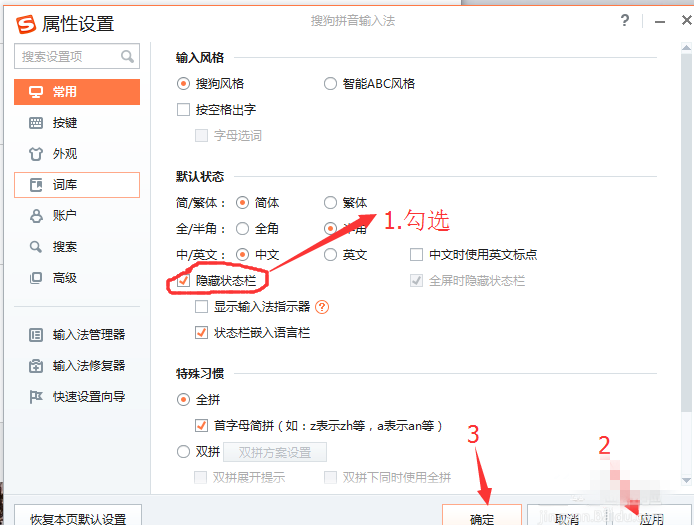
Task: Click the magnifier icon in settings search box
Action: [127, 56]
